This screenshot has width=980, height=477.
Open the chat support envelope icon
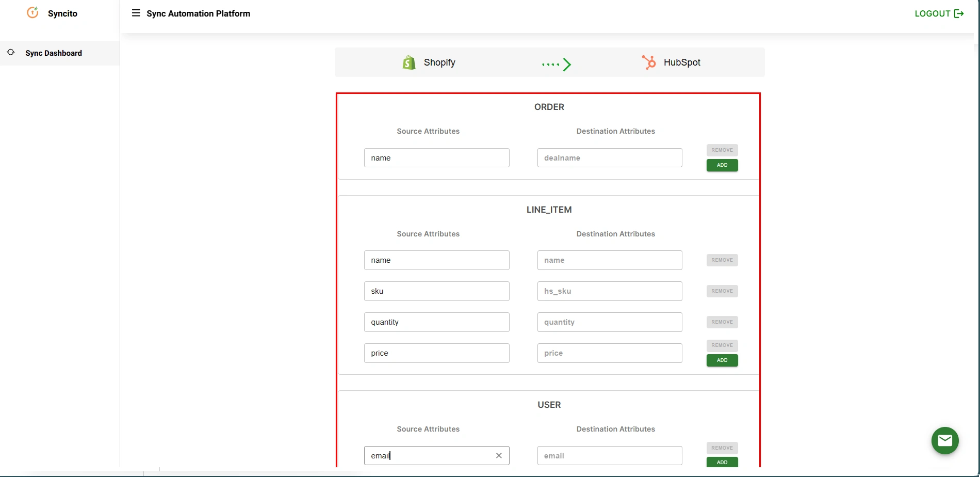(944, 440)
